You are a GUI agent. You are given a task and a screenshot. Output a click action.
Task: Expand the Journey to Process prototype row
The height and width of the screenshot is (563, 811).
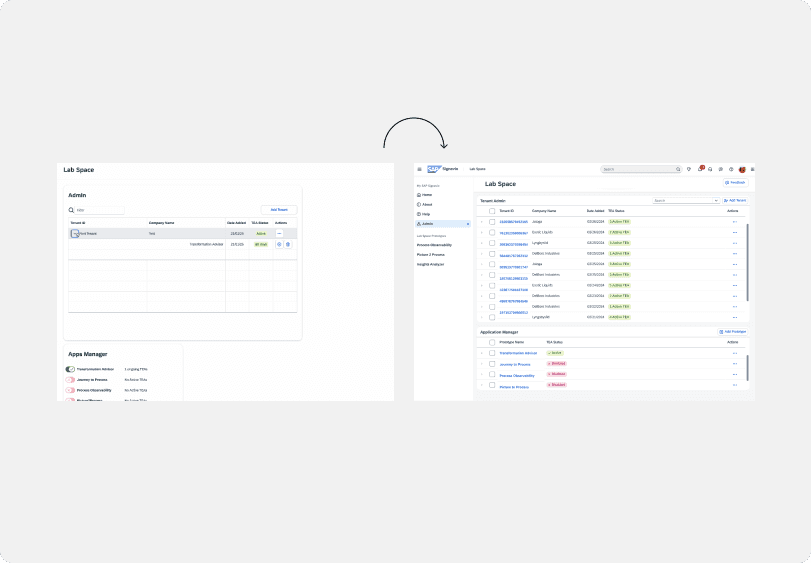pos(482,364)
